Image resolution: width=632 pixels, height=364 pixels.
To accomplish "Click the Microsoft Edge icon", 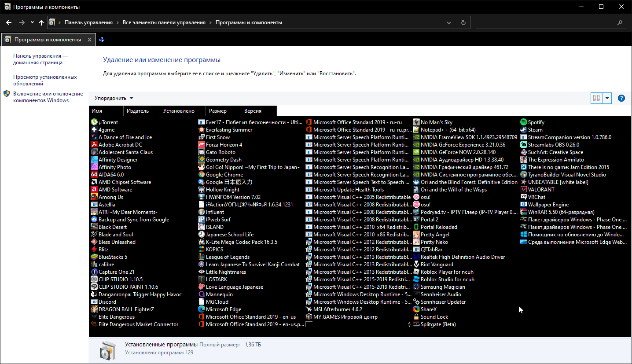I will pos(202,309).
